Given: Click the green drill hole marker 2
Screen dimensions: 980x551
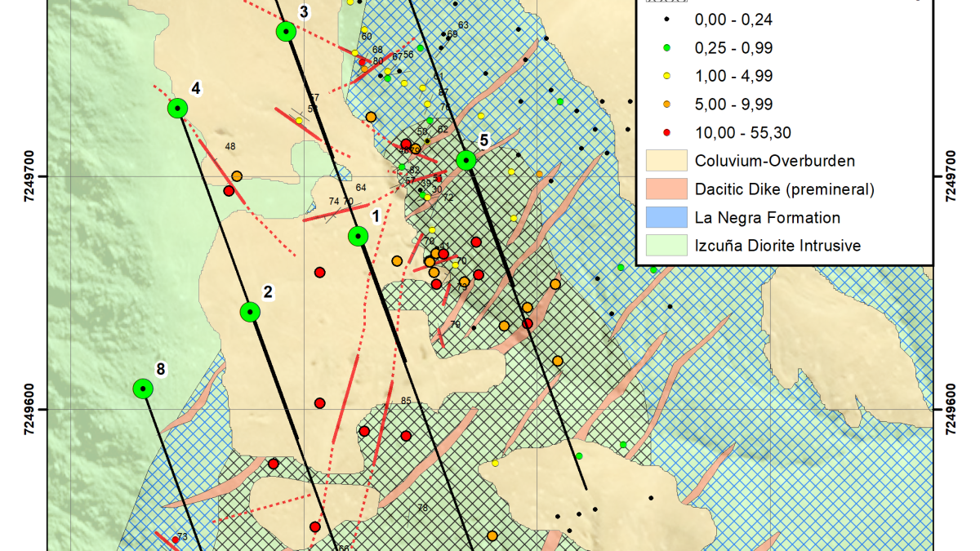Looking at the screenshot, I should click(x=250, y=311).
